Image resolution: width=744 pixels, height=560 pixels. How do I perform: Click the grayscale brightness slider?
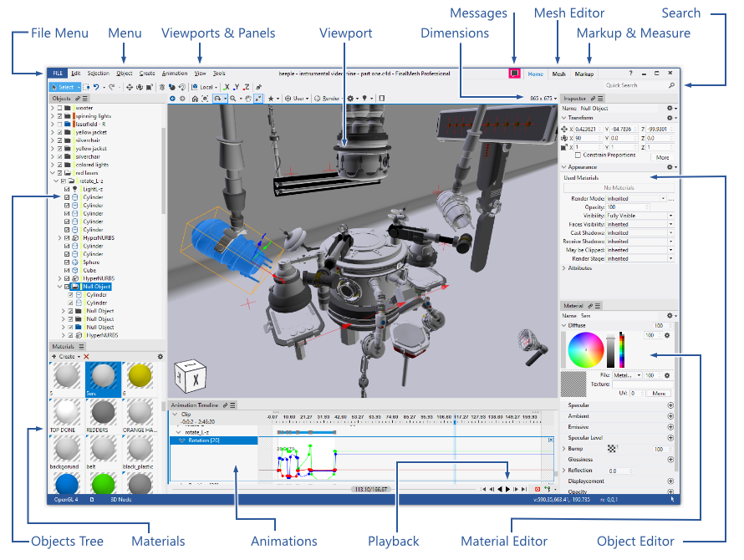tap(611, 350)
